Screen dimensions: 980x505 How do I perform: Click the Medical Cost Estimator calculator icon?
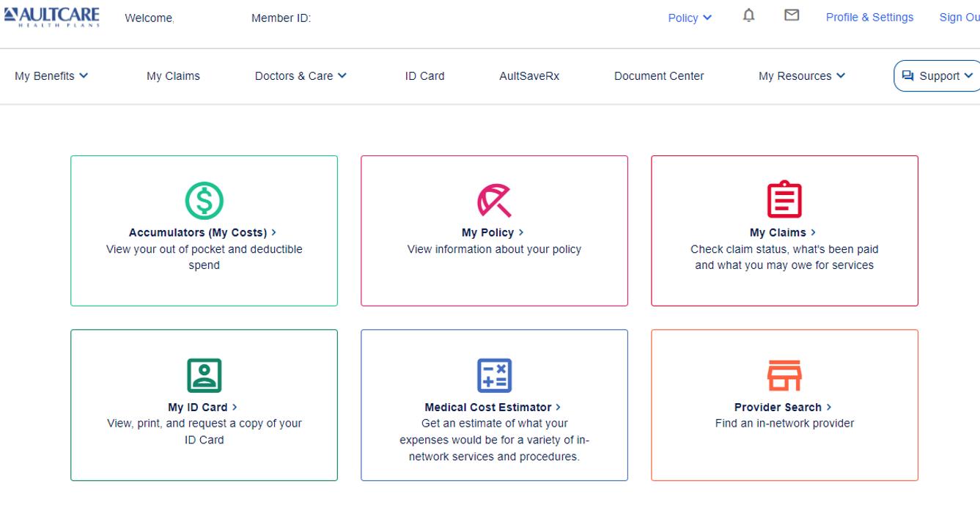tap(494, 375)
